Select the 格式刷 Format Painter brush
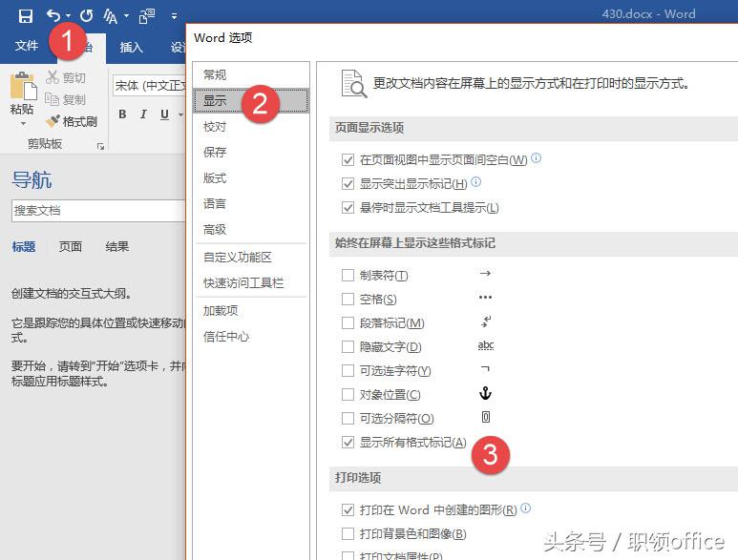The height and width of the screenshot is (560, 738). pyautogui.click(x=53, y=121)
